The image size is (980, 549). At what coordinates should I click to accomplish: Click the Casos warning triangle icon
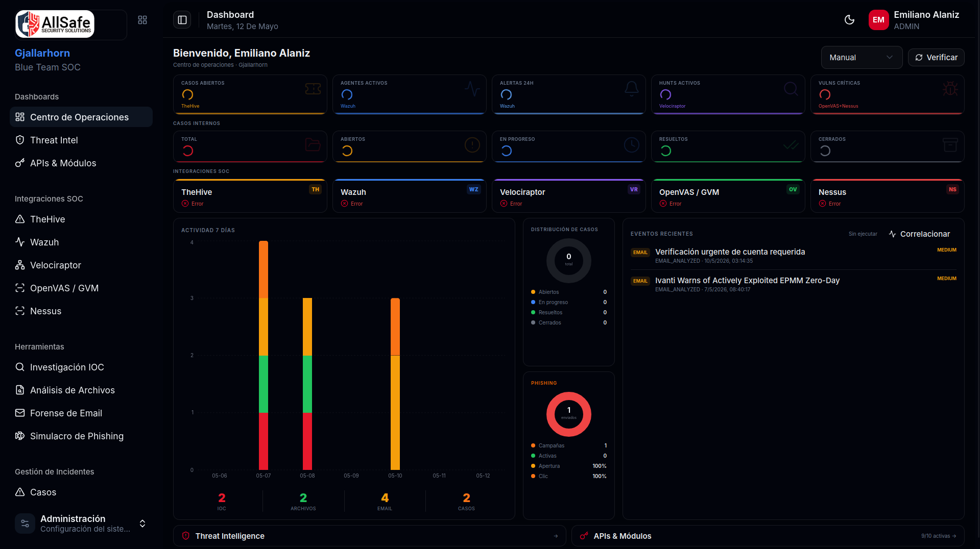pos(20,492)
